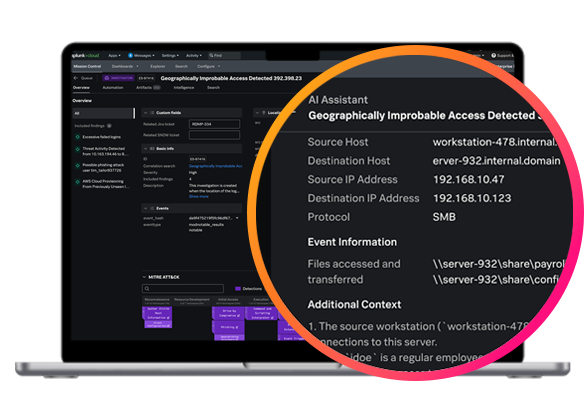The image size is (587, 412).
Task: Select the Phishing technique cell
Action: pos(229,327)
